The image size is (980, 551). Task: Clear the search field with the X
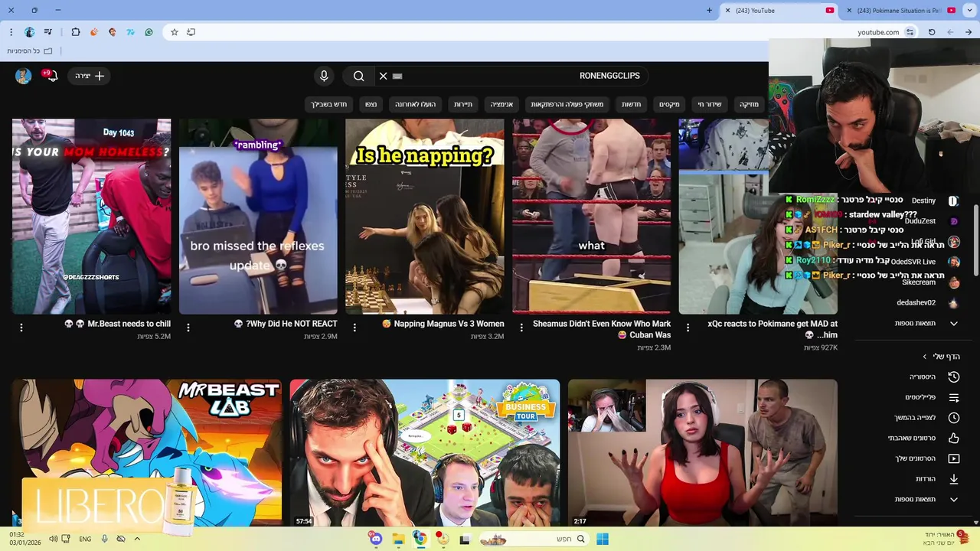[x=383, y=76]
